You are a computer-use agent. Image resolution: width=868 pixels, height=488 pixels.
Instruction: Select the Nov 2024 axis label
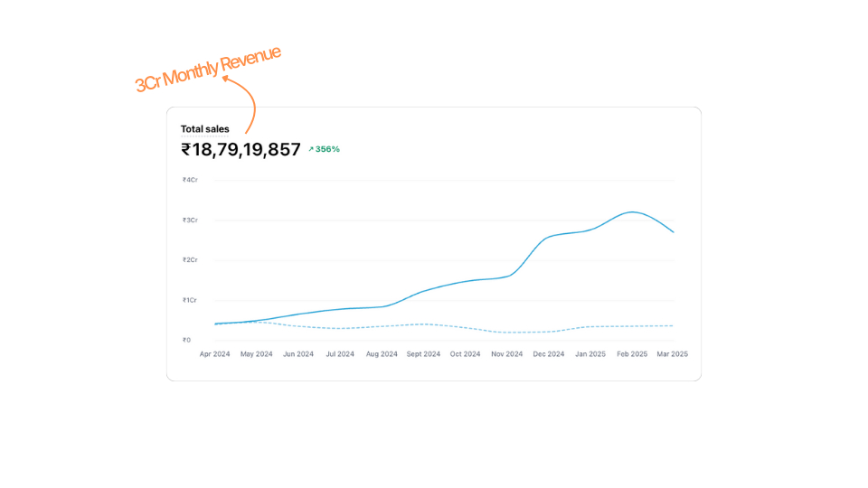click(x=506, y=354)
